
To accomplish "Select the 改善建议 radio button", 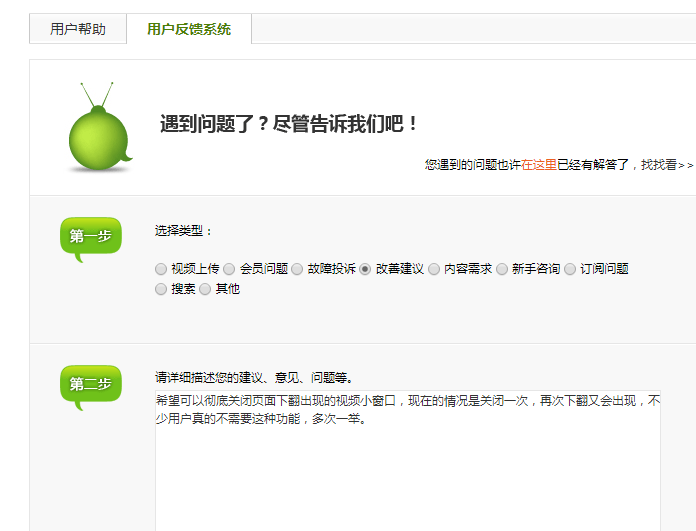I will [x=365, y=269].
